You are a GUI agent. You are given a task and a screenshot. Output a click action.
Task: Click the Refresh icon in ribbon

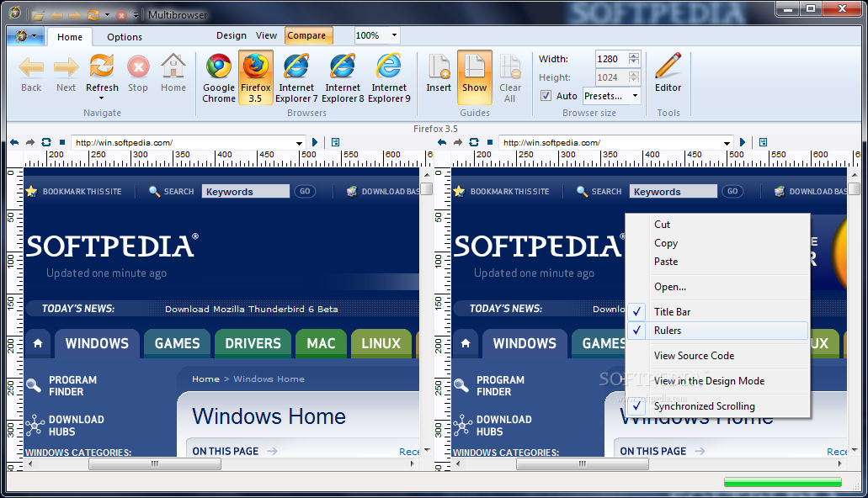[x=102, y=66]
